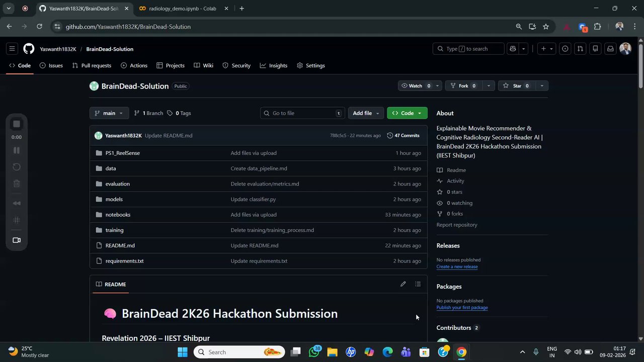Open the requirements.txt file
Screen dimensions: 644x362
pos(124,261)
